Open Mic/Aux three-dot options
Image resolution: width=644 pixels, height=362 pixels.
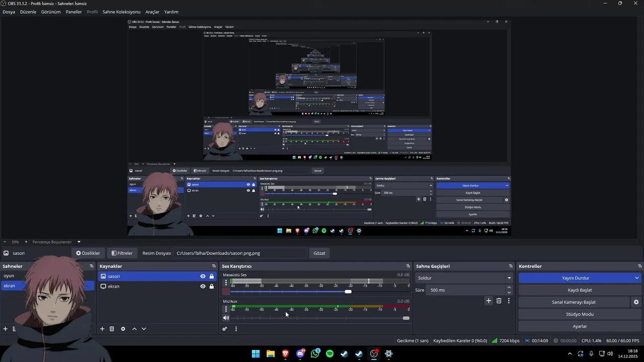[226, 309]
